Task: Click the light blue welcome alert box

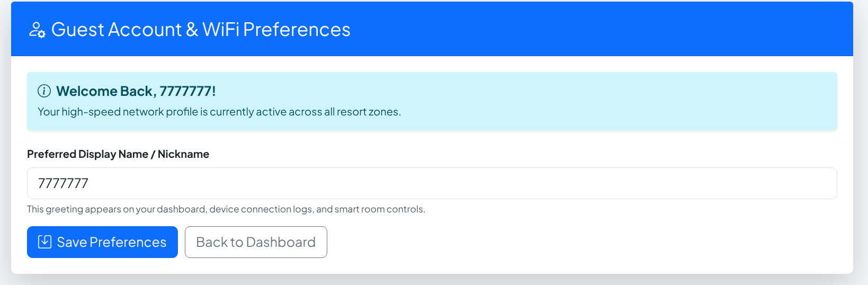Action: point(432,101)
